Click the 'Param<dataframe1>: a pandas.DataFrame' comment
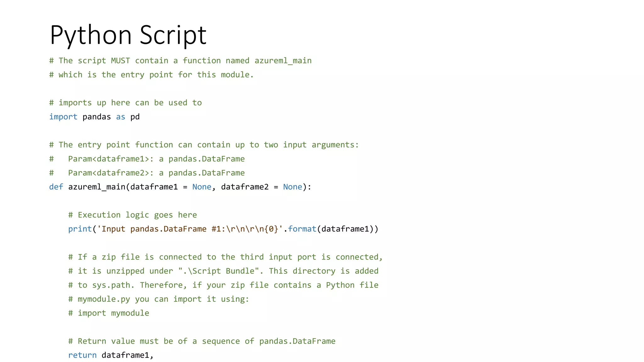644x362 pixels. (x=147, y=159)
